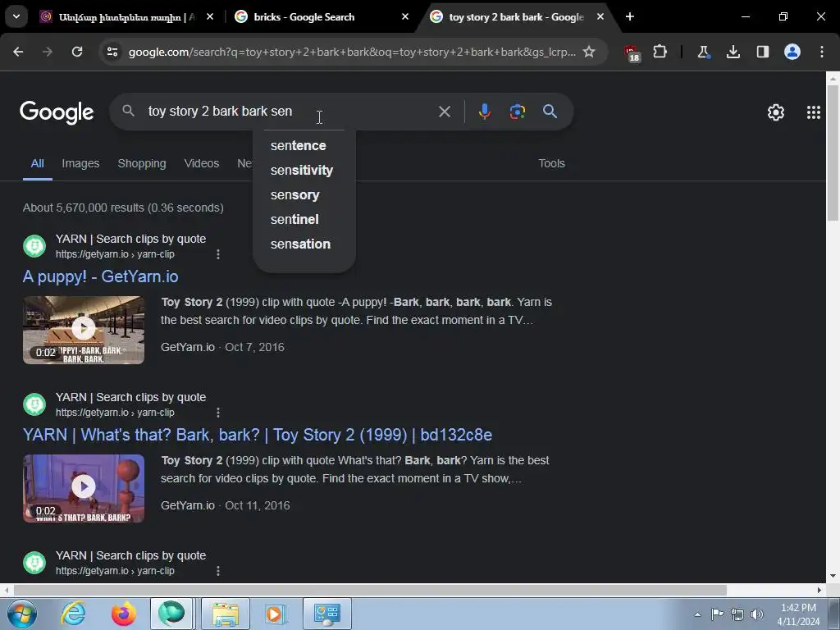Choose the 'sensory' suggestion

(304, 195)
